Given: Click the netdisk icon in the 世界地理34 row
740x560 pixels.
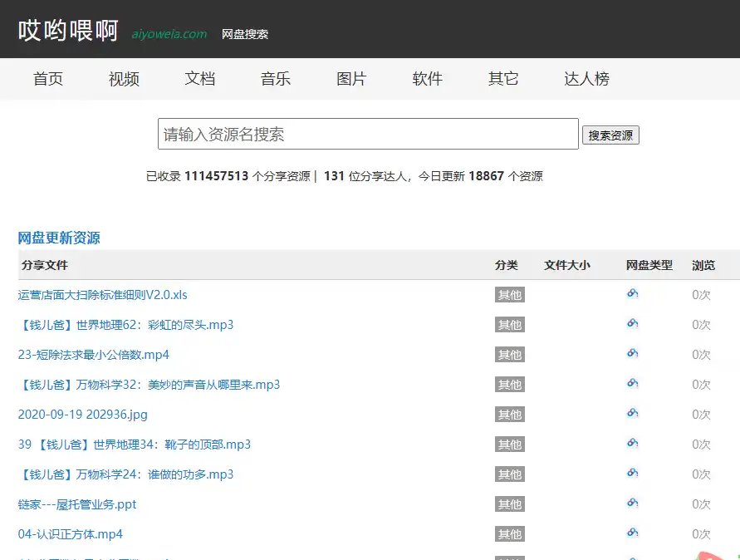Looking at the screenshot, I should (632, 443).
